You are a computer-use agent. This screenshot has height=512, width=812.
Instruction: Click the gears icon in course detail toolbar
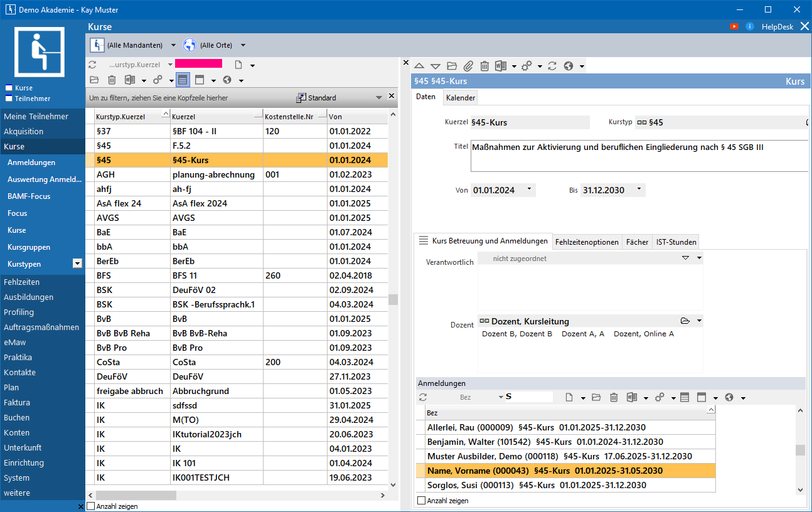[526, 66]
